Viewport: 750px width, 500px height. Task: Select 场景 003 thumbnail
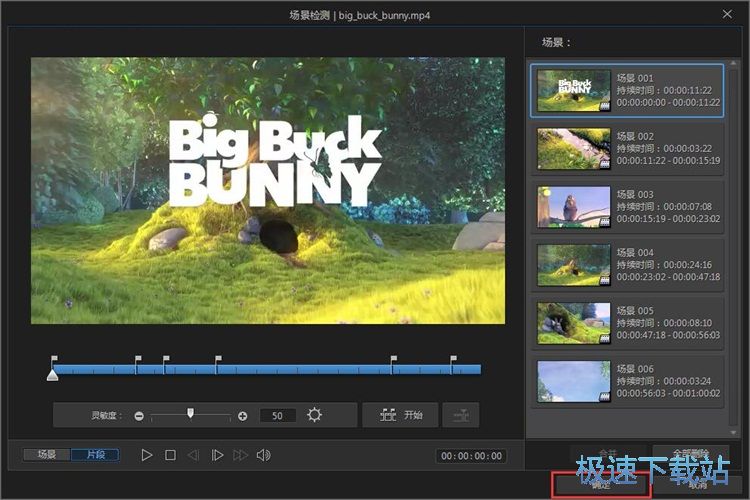[574, 207]
